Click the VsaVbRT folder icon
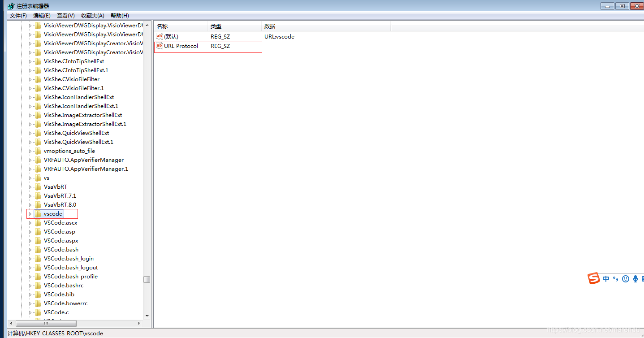This screenshot has height=338, width=644. pyautogui.click(x=38, y=187)
